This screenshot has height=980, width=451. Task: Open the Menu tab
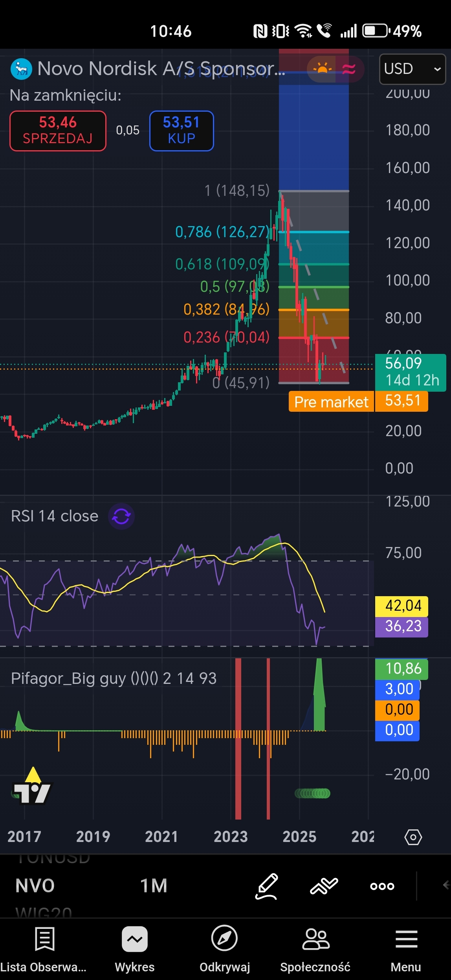pyautogui.click(x=406, y=948)
